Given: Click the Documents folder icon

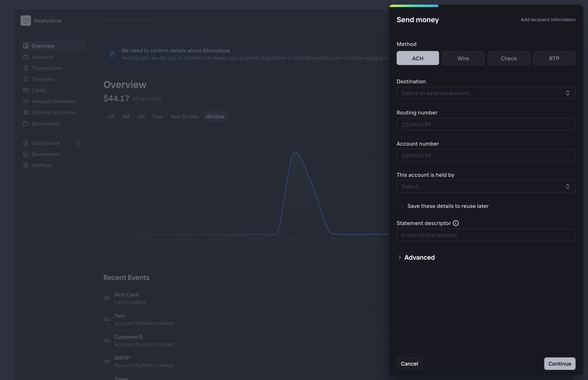Looking at the screenshot, I should [26, 123].
